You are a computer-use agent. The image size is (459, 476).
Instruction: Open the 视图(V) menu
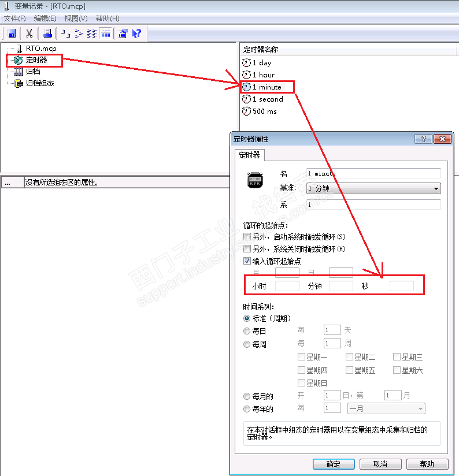coord(76,18)
